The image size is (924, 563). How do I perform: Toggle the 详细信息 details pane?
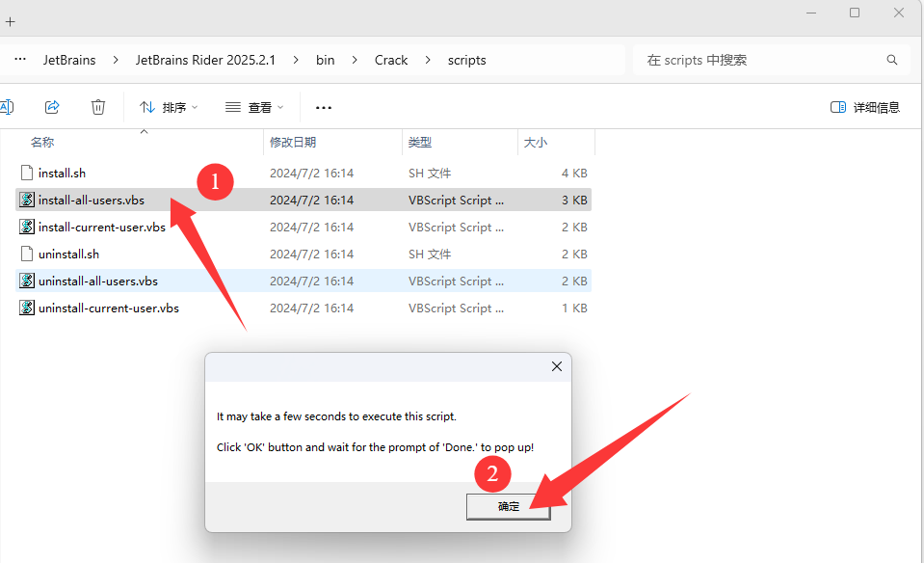[865, 107]
